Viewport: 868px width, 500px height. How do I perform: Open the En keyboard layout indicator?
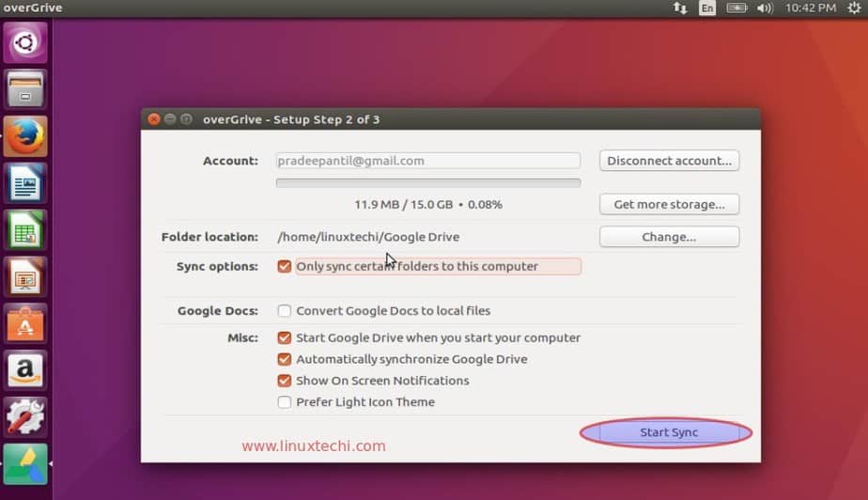[707, 8]
